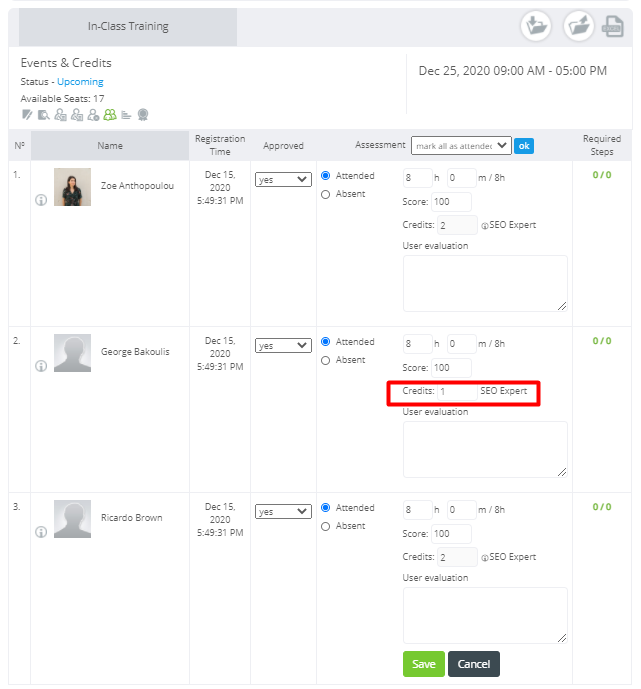Click the blue ok button next to Assessment

tap(523, 146)
